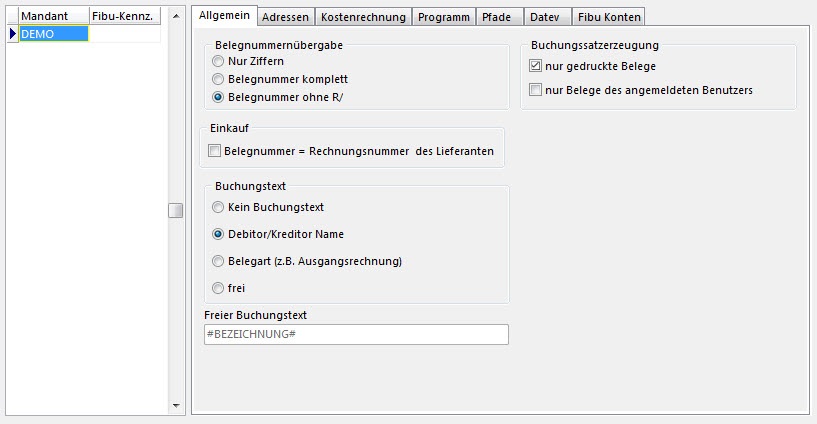817x424 pixels.
Task: Toggle 'nur gedruckte Belege' checkbox
Action: point(536,66)
